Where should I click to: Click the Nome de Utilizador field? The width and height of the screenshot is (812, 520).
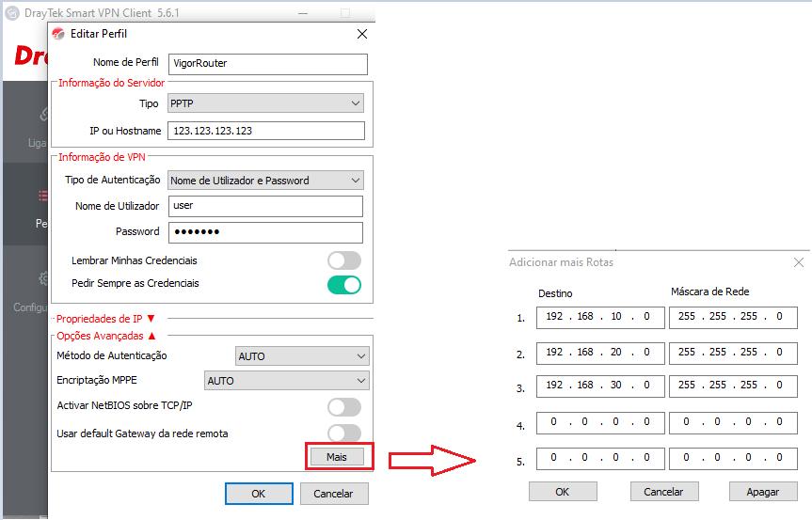(265, 206)
